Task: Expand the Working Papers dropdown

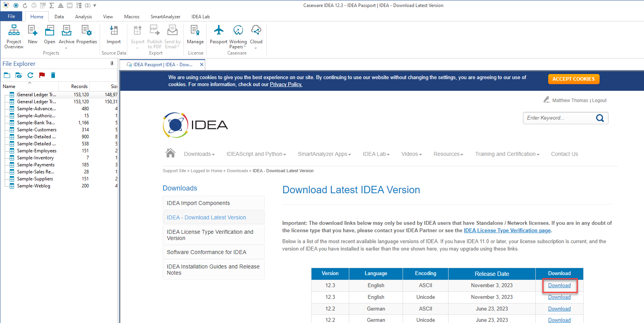Action: (x=245, y=47)
